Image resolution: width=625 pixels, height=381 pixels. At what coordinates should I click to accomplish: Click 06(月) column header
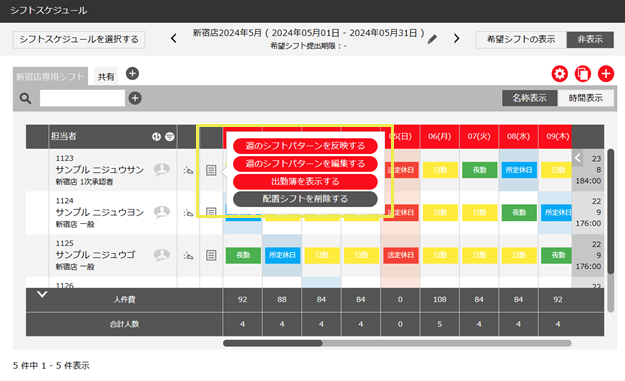pos(439,137)
